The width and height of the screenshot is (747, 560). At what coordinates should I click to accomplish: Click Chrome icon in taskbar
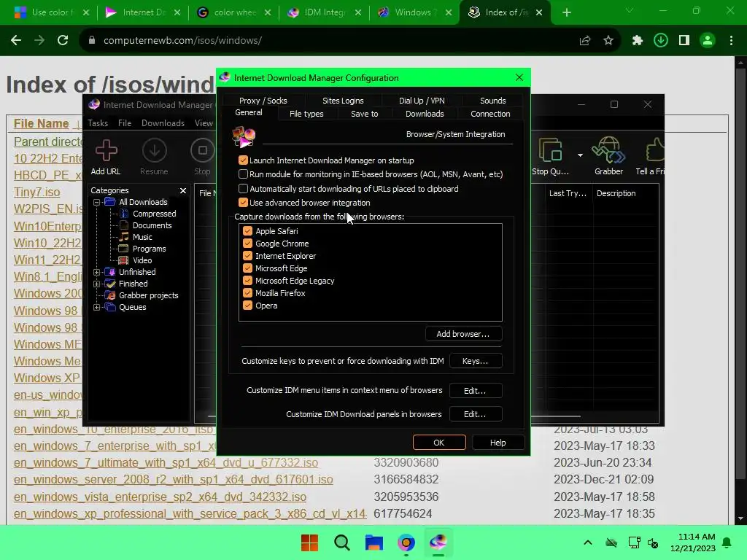click(406, 542)
